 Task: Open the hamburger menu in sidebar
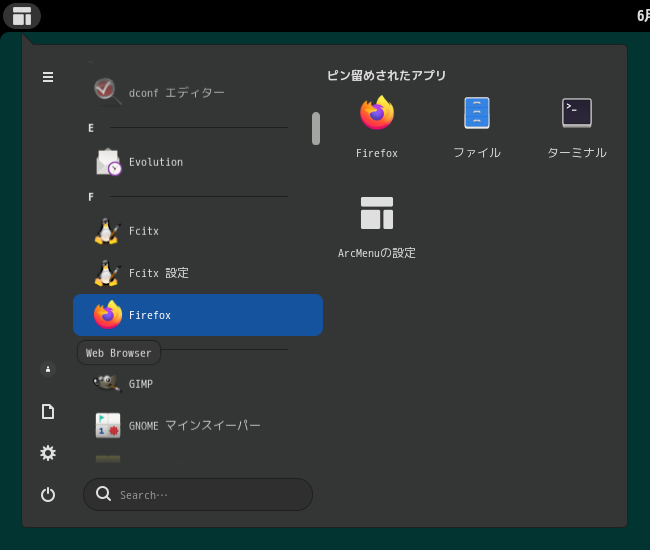tap(48, 77)
